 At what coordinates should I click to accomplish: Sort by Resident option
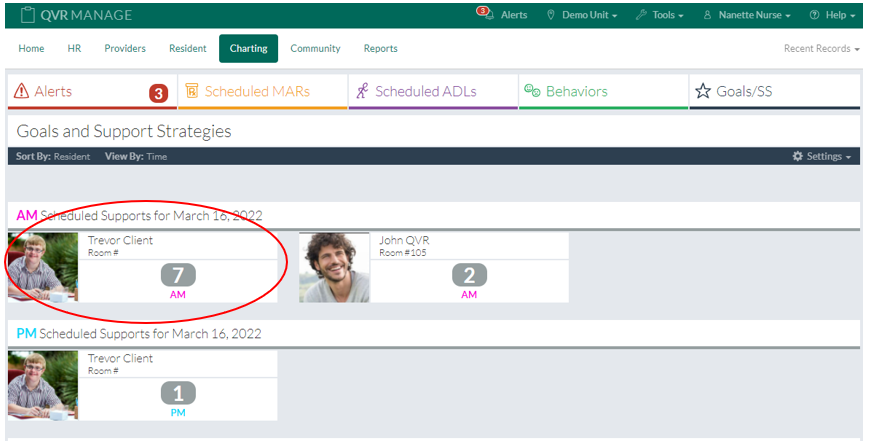click(71, 157)
